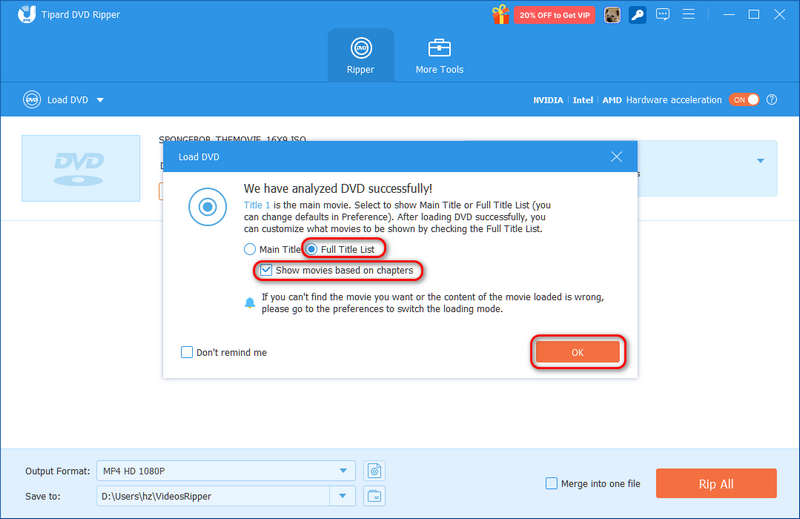Turn off the Hardware acceleration switch
Screen dimensions: 800x519
click(744, 100)
